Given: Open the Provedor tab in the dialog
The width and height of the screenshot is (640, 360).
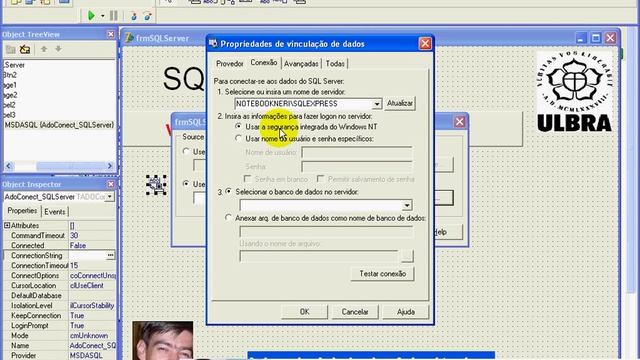Looking at the screenshot, I should tap(229, 64).
